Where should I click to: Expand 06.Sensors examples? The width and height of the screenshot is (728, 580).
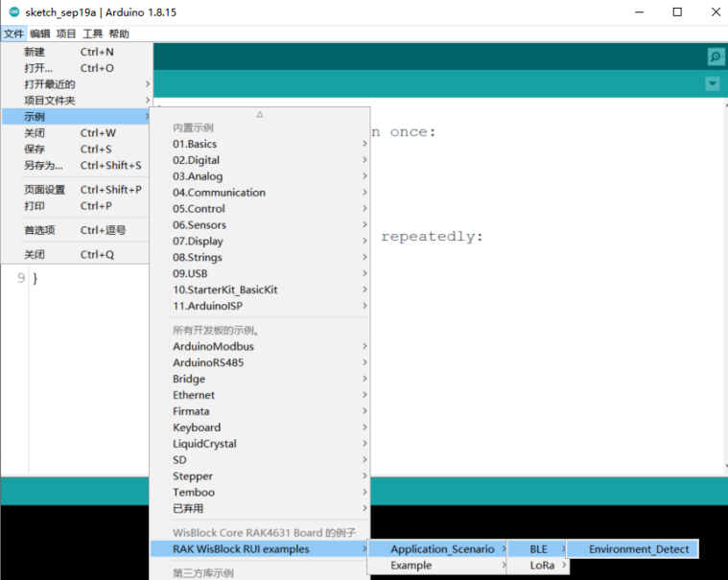coord(260,225)
